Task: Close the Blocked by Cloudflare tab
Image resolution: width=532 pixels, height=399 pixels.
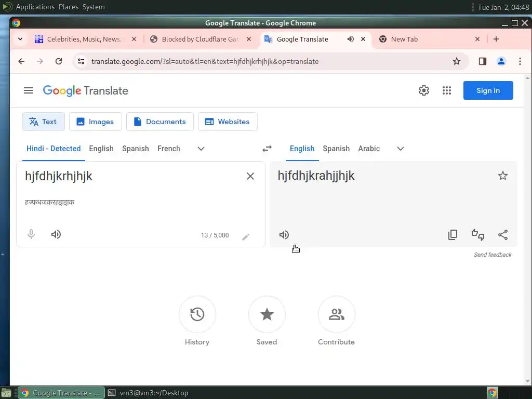Action: coord(249,39)
